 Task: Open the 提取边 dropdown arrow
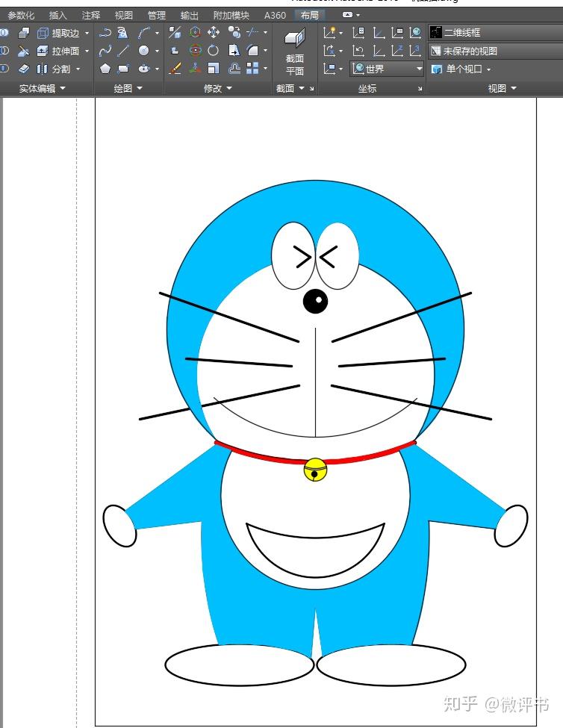(x=87, y=34)
